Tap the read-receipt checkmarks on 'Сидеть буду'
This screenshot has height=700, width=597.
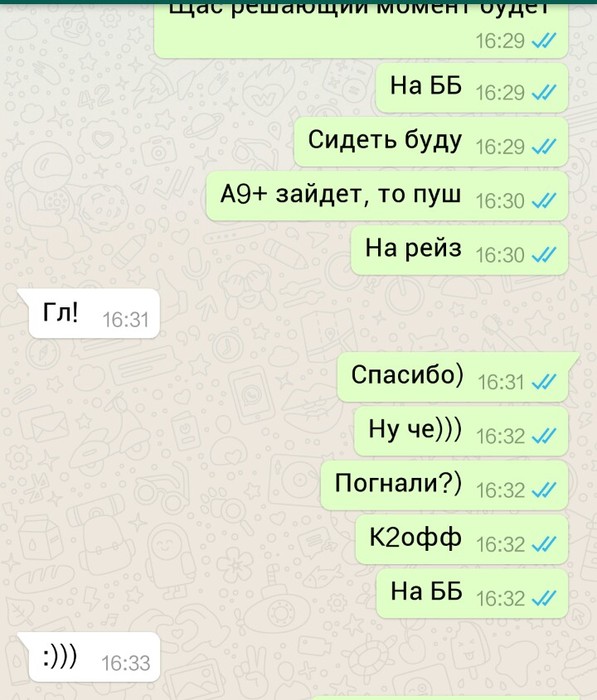pyautogui.click(x=544, y=146)
